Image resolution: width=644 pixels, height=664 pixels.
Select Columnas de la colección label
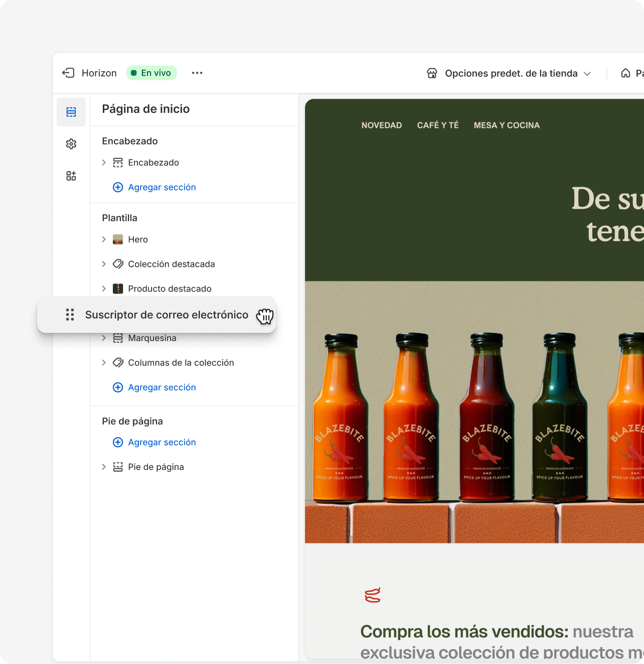click(181, 363)
